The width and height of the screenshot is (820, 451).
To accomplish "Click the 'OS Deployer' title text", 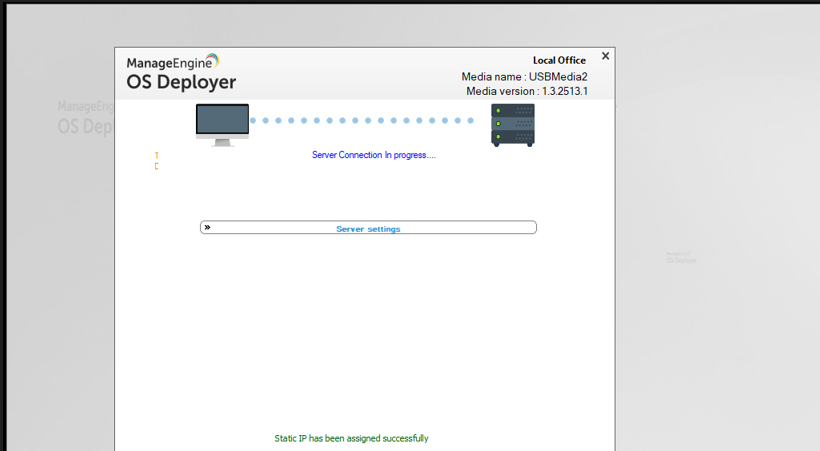I will pos(181,82).
